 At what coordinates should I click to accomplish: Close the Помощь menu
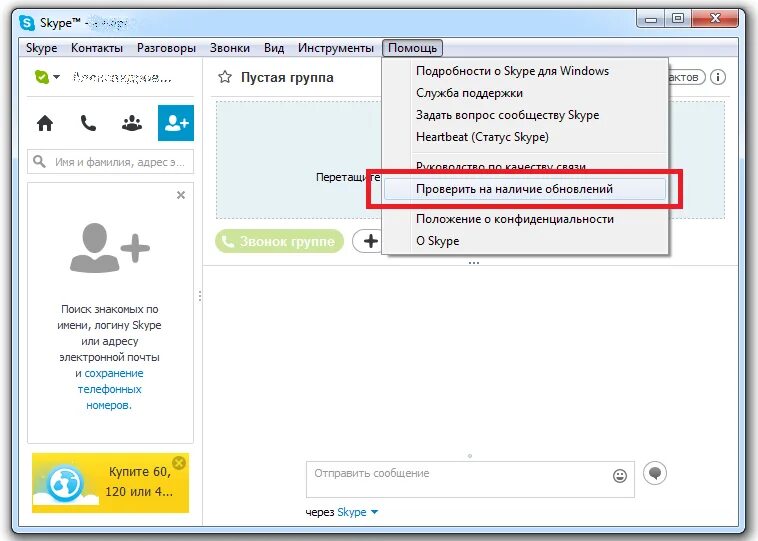[412, 48]
